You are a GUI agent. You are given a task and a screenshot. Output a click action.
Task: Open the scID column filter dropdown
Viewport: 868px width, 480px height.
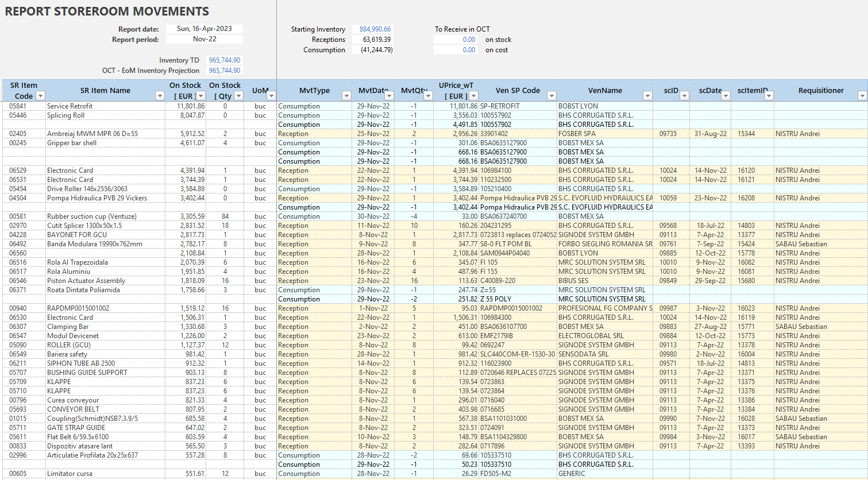click(x=684, y=96)
